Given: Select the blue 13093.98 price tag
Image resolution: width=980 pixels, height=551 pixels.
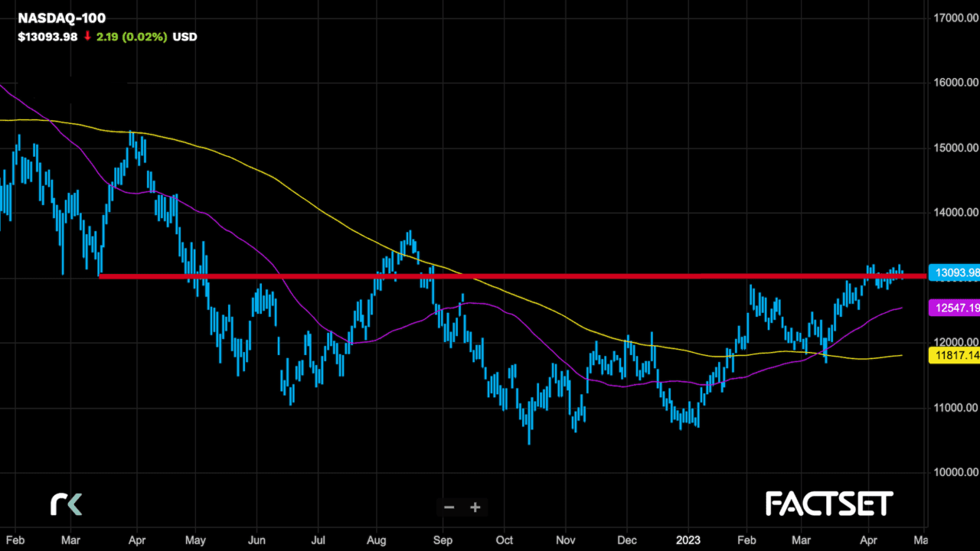Looking at the screenshot, I should pyautogui.click(x=953, y=272).
